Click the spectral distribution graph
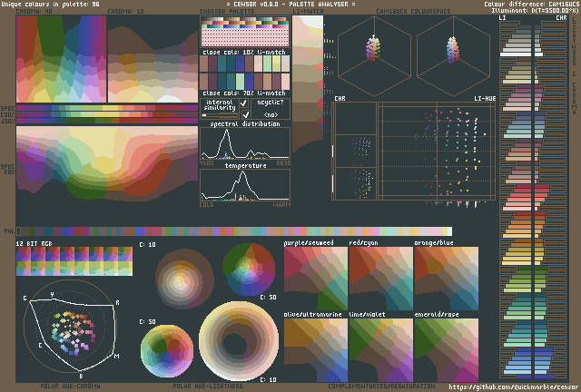The width and height of the screenshot is (581, 392). pos(245,144)
